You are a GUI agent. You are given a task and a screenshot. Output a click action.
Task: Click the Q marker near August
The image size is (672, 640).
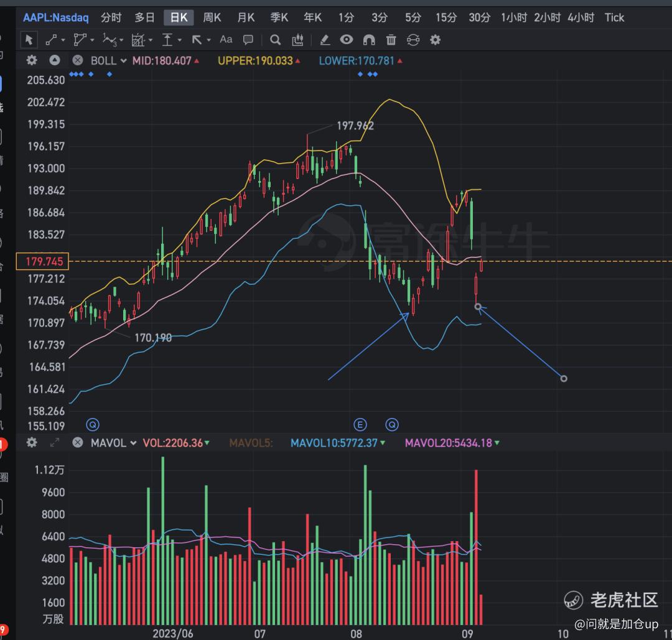tap(392, 425)
